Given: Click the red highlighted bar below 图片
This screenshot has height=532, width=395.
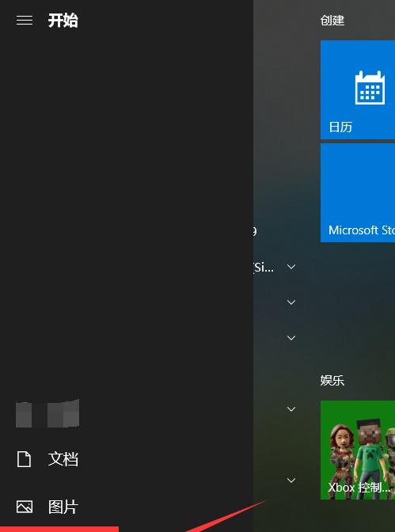Looking at the screenshot, I should coord(59,529).
